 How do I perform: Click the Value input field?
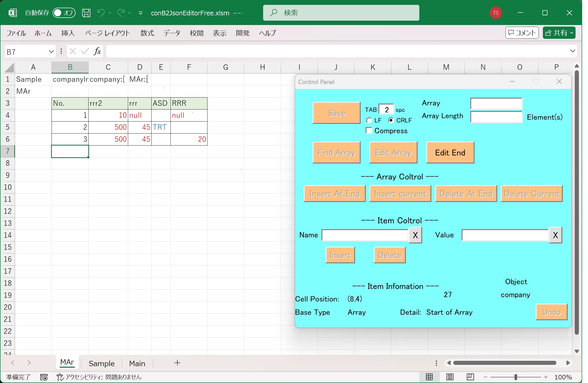[505, 235]
